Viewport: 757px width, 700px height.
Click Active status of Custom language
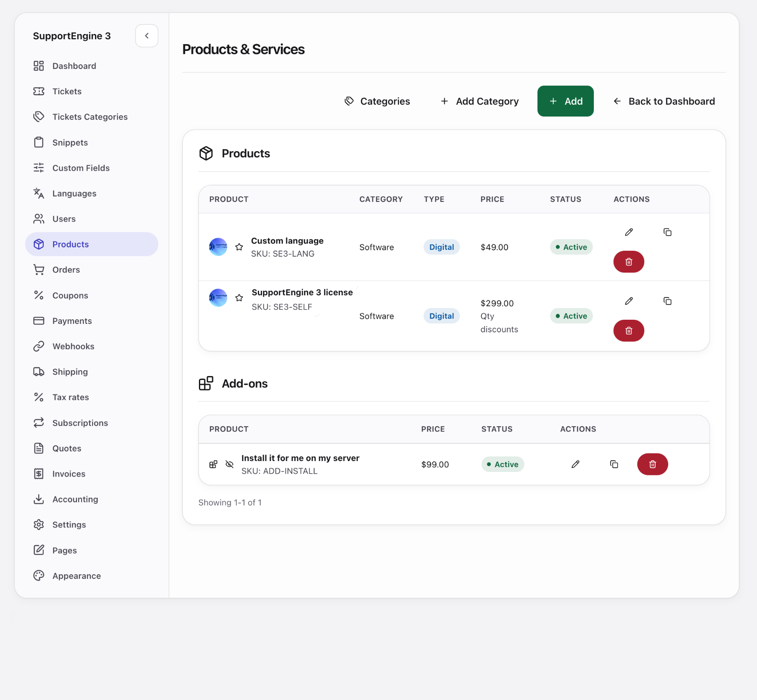[572, 247]
